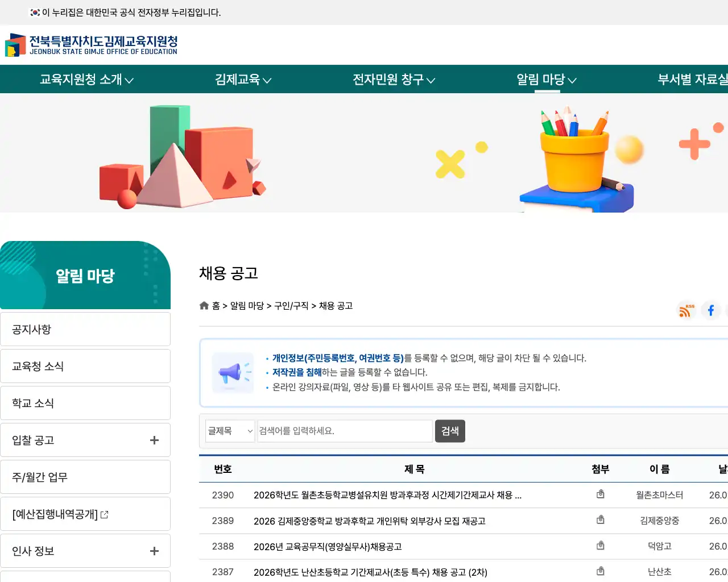Image resolution: width=728 pixels, height=582 pixels.
Task: Expand the 인사 정보 sidebar section
Action: point(154,550)
